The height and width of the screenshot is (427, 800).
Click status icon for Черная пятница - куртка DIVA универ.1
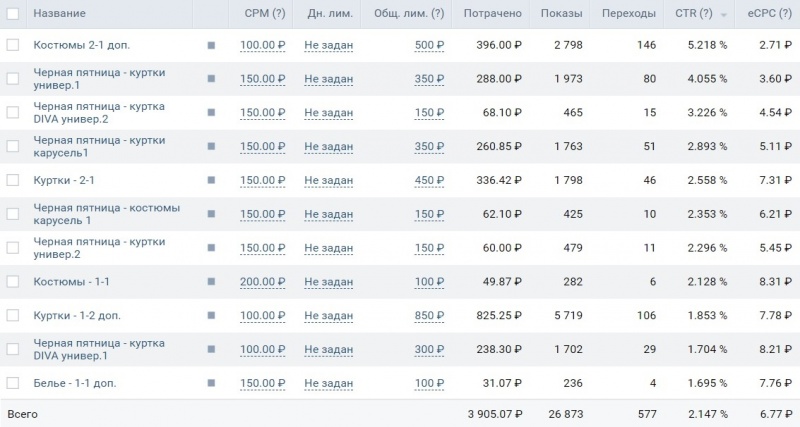[211, 349]
